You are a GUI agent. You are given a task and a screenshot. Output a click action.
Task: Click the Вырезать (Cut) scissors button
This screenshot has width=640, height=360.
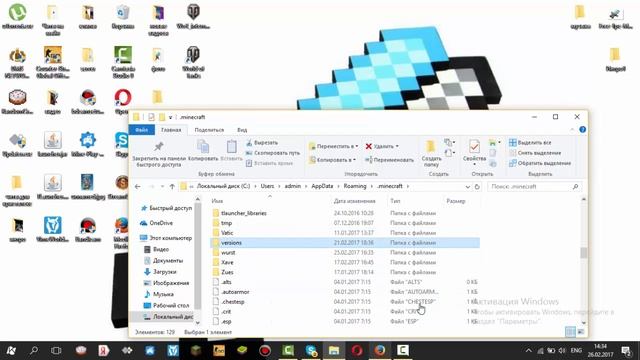[262, 142]
